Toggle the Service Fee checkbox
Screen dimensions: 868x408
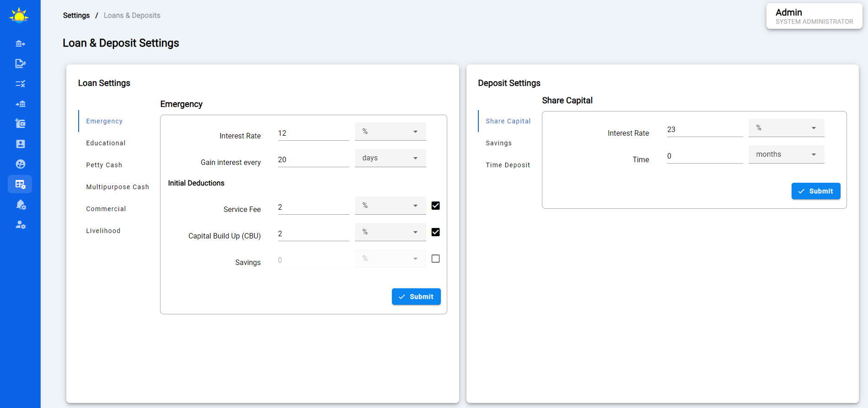436,206
